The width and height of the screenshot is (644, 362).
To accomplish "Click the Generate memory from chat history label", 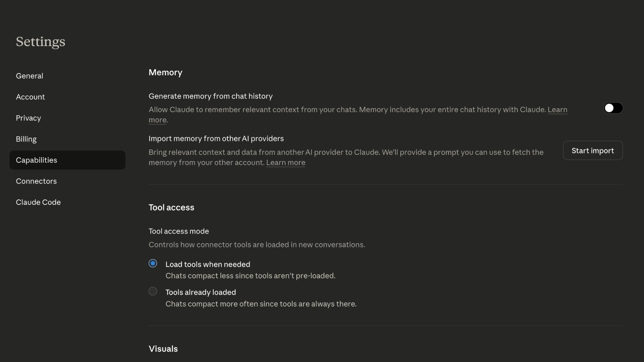I will click(x=210, y=96).
